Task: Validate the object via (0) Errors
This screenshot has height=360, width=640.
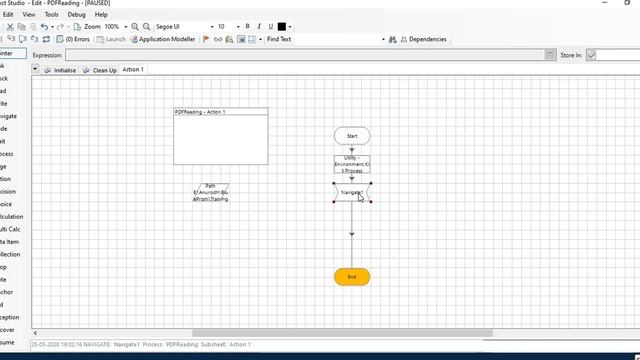Action: [73, 39]
